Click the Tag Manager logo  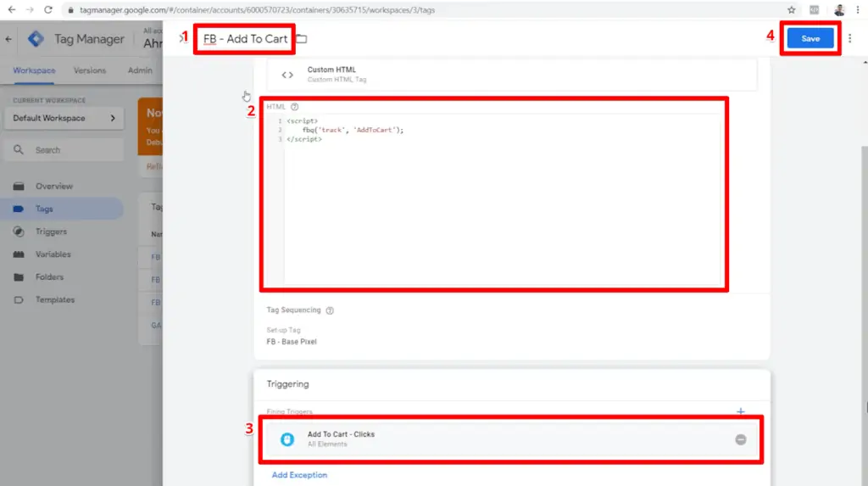pyautogui.click(x=36, y=39)
